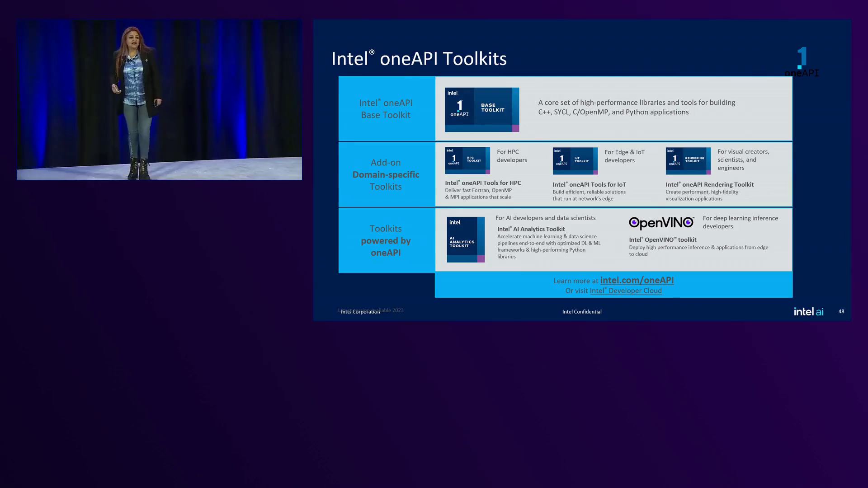Viewport: 868px width, 488px height.
Task: Click the Deploy high performance inference text
Action: 698,250
